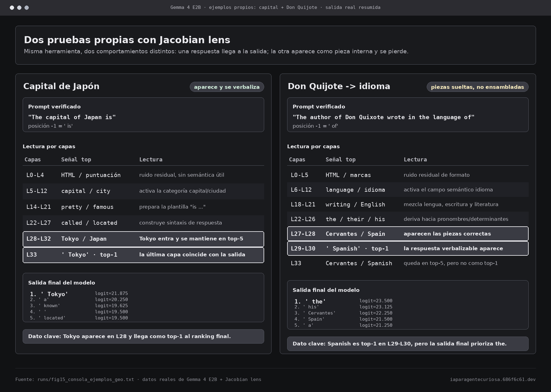Click the 'aparece y se verbaliza' badge

227,87
